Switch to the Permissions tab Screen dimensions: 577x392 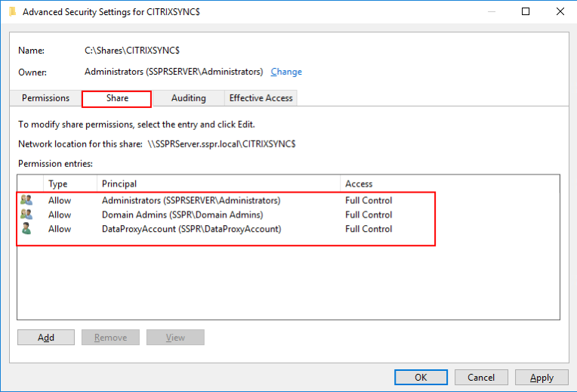pyautogui.click(x=45, y=98)
